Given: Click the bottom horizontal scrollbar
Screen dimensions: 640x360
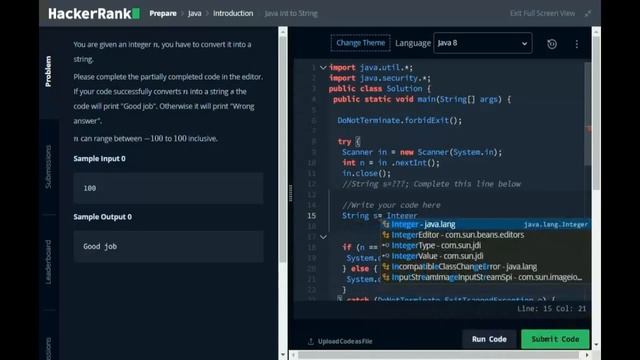Looking at the screenshot, I should tap(439, 355).
